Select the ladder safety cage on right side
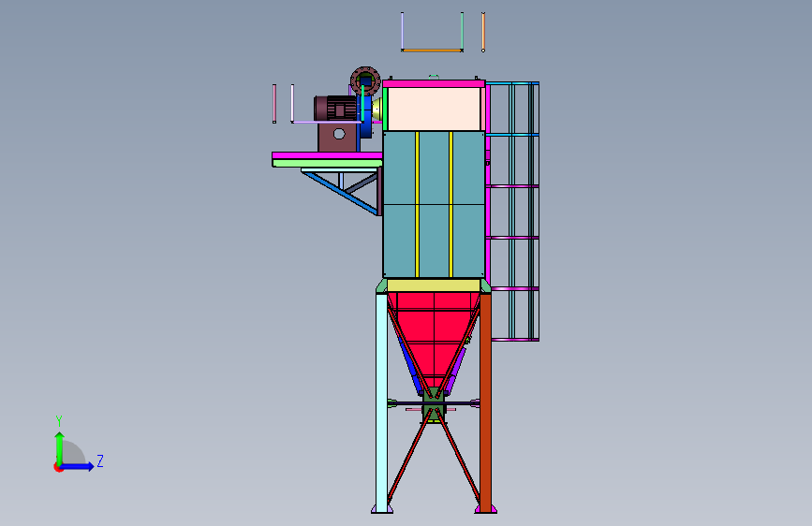812x526 pixels. [513, 212]
